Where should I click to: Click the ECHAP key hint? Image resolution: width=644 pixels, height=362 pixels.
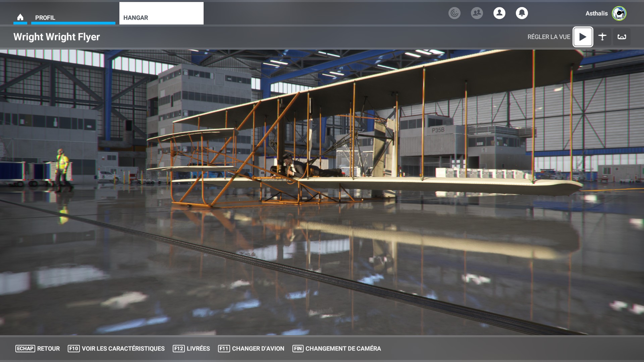tap(25, 349)
